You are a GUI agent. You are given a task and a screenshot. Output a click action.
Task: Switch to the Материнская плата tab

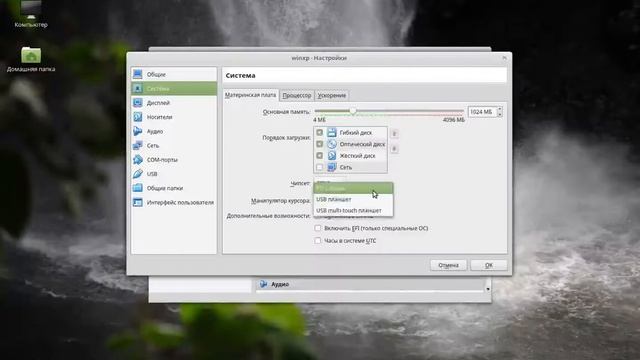[251, 95]
